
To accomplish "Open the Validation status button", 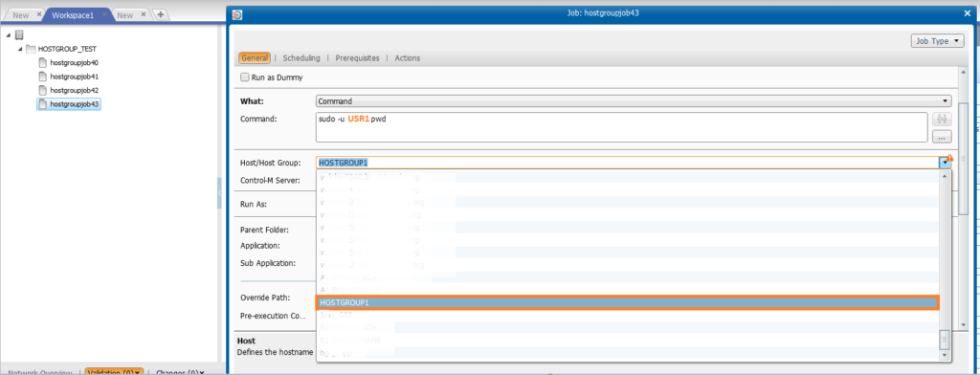I will 115,372.
